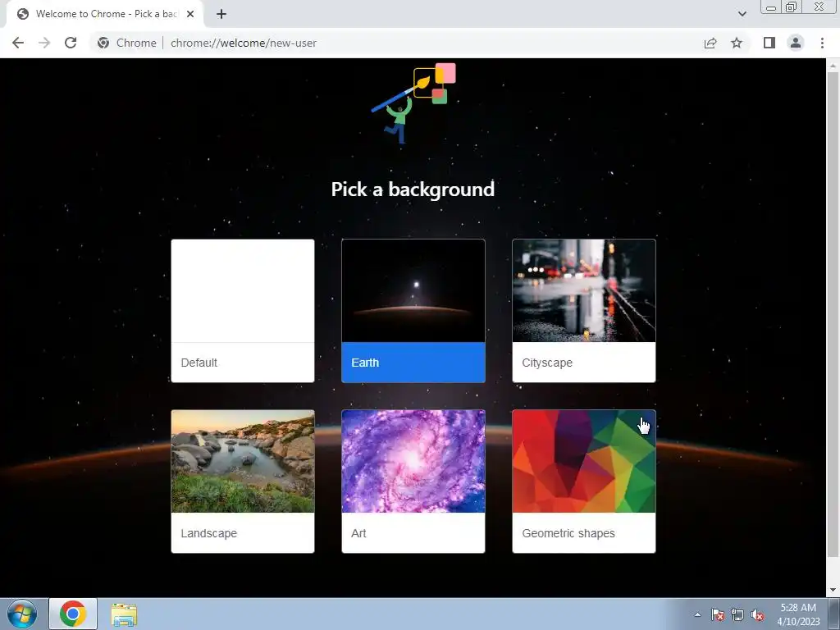Open the Action Center flag icon
The image size is (840, 630).
(x=718, y=614)
